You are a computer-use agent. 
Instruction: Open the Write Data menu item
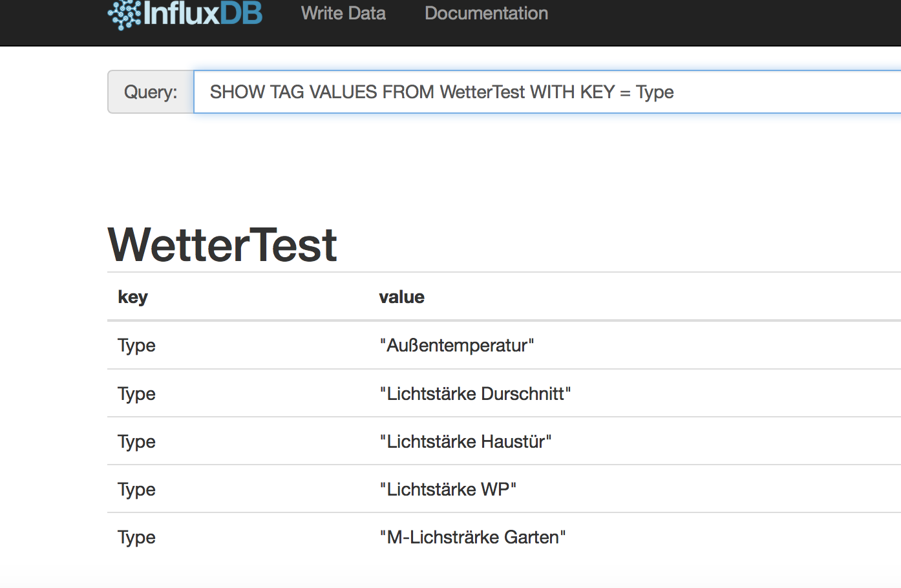point(343,14)
